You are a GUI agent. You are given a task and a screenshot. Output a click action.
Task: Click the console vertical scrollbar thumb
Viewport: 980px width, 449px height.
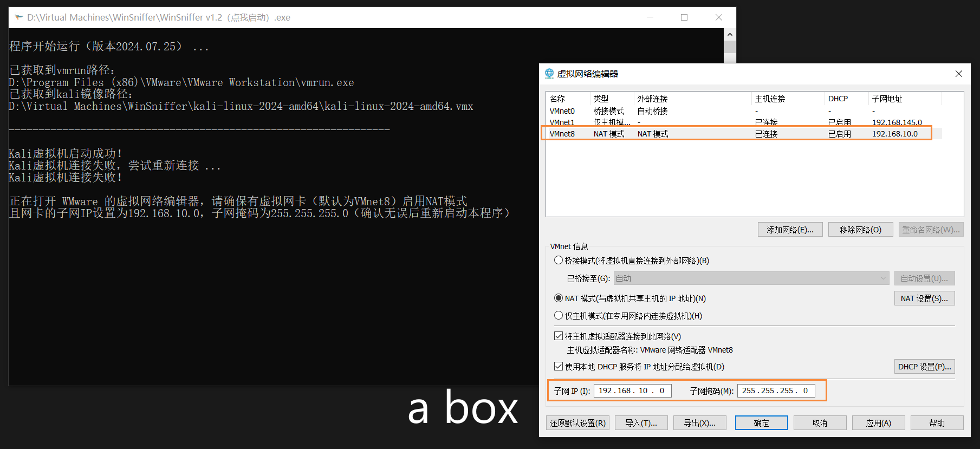tap(730, 47)
